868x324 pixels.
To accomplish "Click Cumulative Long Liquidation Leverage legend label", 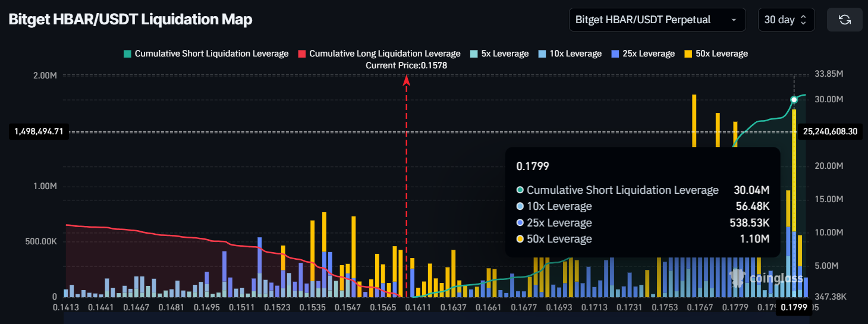I will point(385,54).
